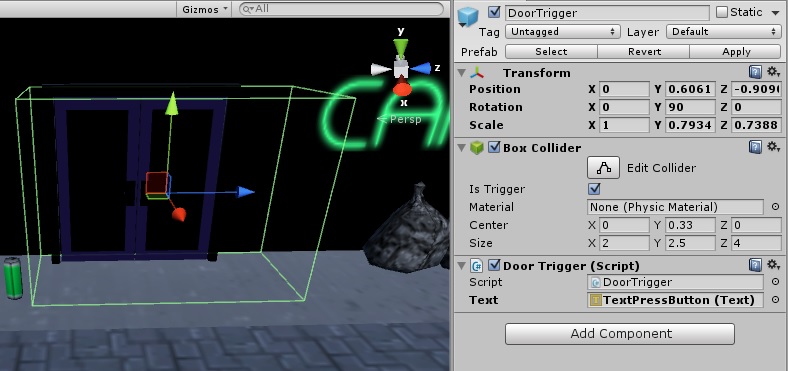
Task: Click the Edit Collider icon button
Action: [x=603, y=168]
